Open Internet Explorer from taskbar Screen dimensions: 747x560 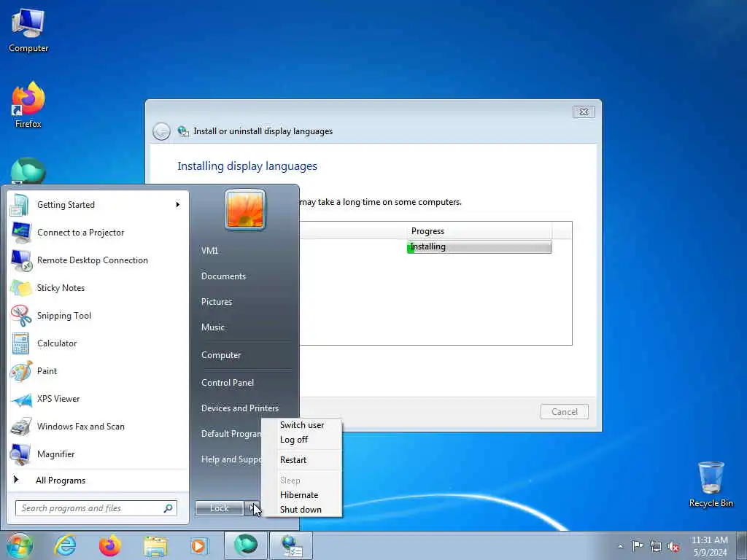[65, 545]
